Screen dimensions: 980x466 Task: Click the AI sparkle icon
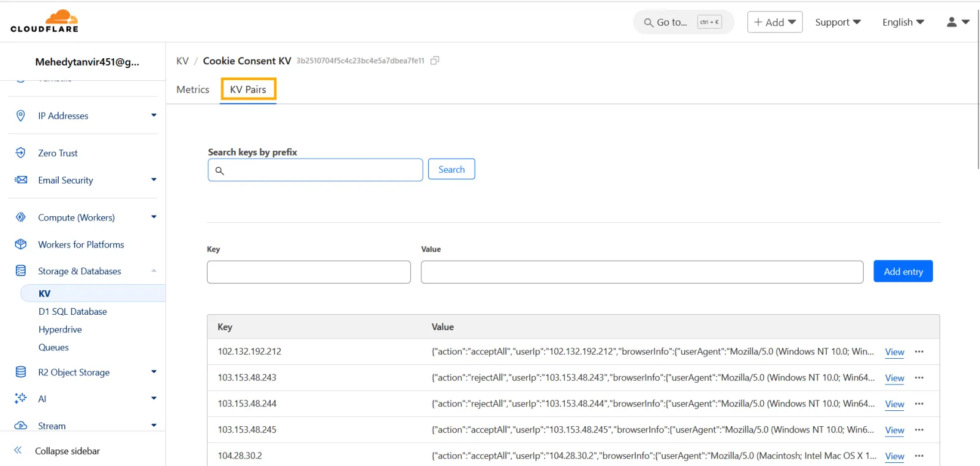[x=21, y=399]
